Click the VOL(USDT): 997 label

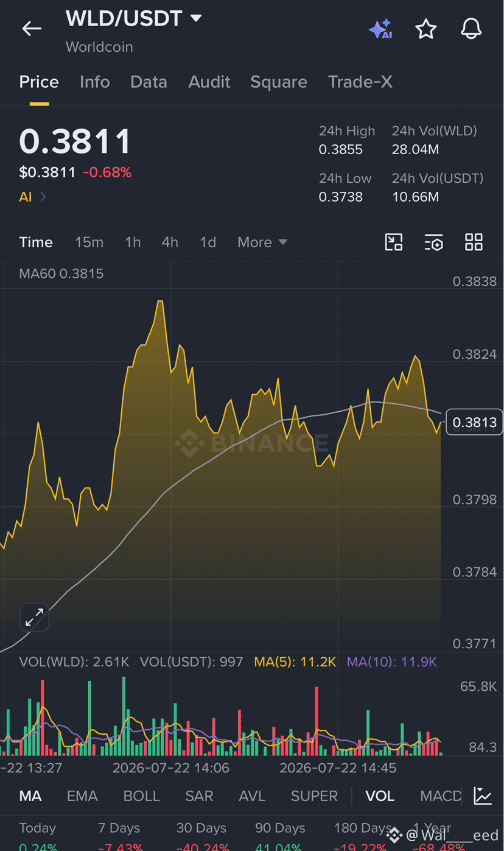pyautogui.click(x=192, y=662)
